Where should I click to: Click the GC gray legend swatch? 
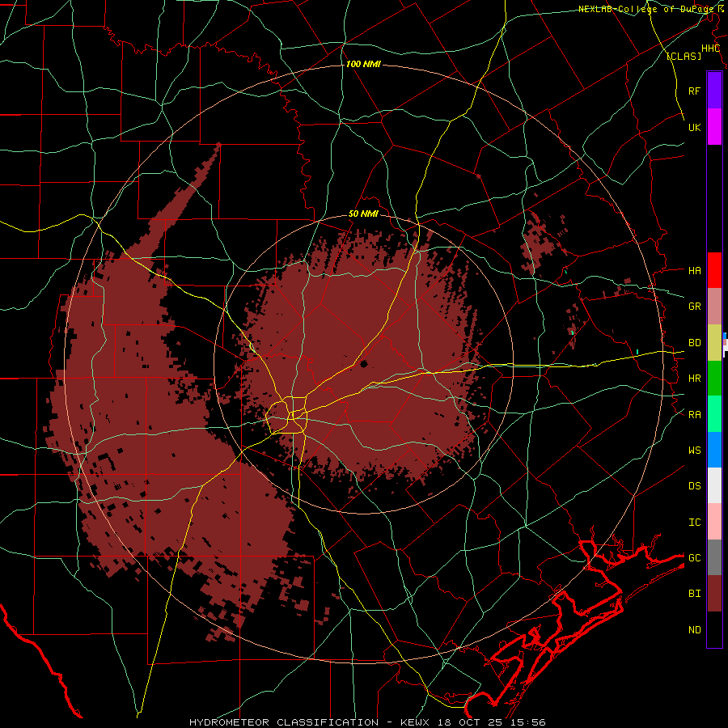pos(714,557)
